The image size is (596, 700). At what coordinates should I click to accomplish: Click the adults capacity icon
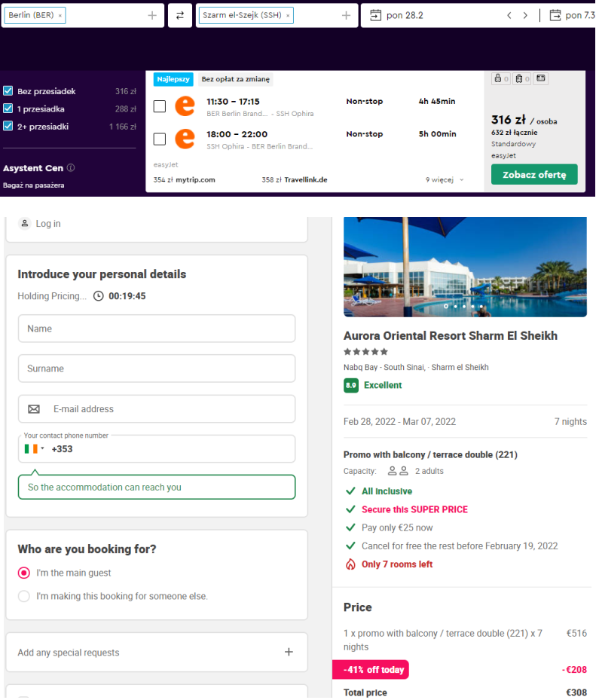click(x=398, y=471)
